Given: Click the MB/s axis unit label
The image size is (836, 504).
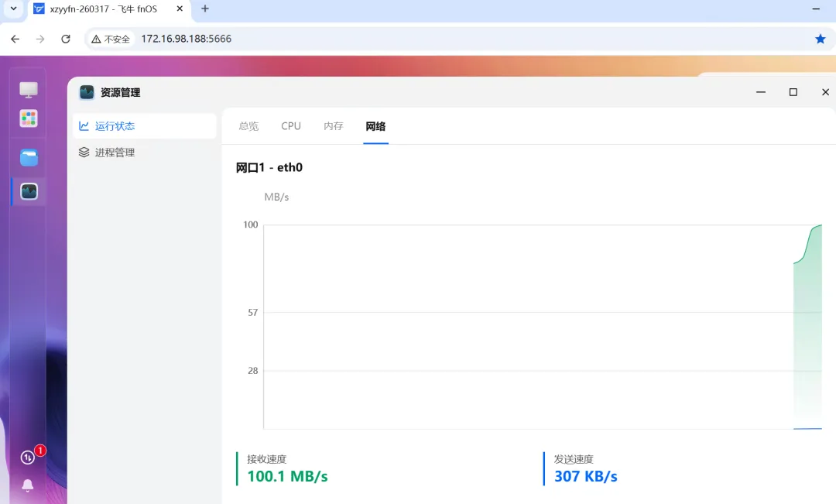Looking at the screenshot, I should [x=276, y=197].
